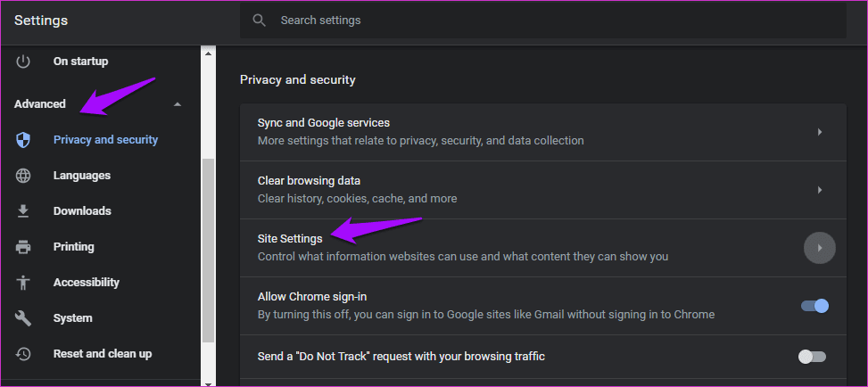The height and width of the screenshot is (387, 868).
Task: Click the Downloads arrow icon
Action: [x=23, y=211]
